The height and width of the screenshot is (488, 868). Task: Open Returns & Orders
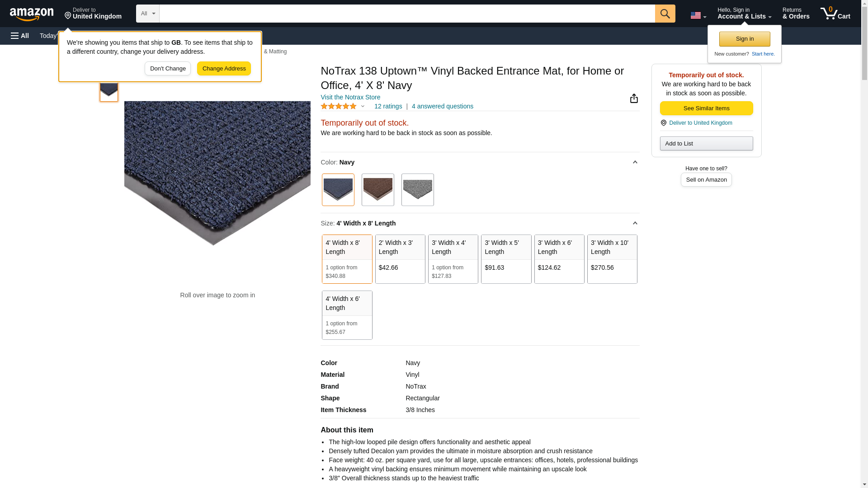796,13
